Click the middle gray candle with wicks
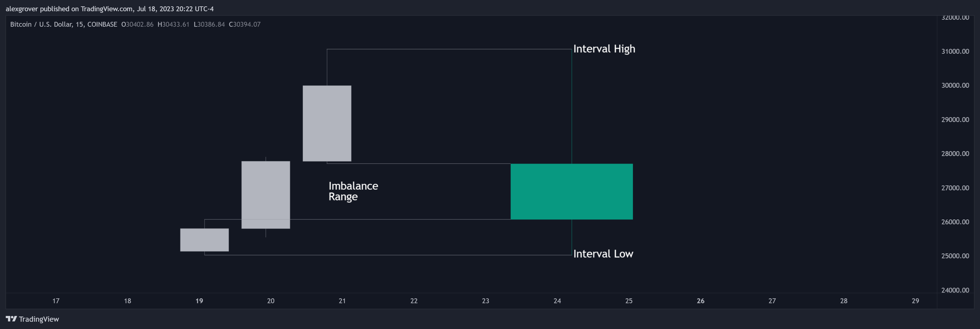Viewport: 980px width, 329px height. click(x=265, y=195)
